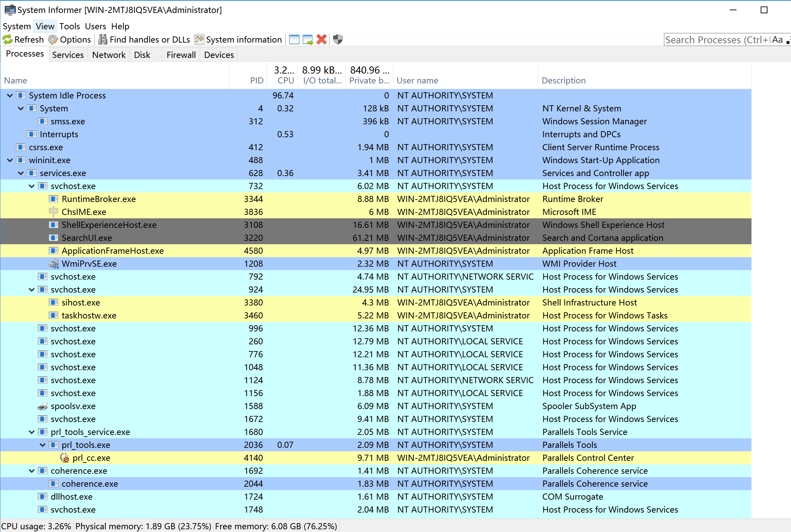Open the Tools menu
Viewport: 791px width, 532px height.
click(x=69, y=26)
